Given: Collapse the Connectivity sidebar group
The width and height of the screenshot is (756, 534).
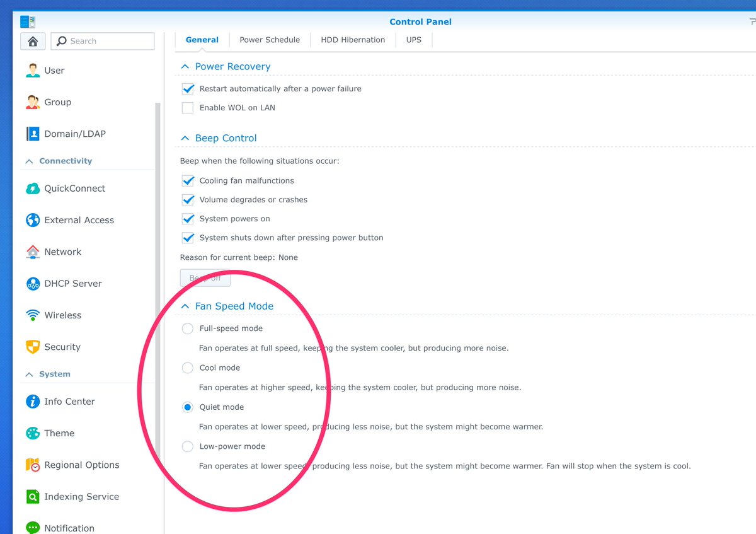Looking at the screenshot, I should click(29, 161).
